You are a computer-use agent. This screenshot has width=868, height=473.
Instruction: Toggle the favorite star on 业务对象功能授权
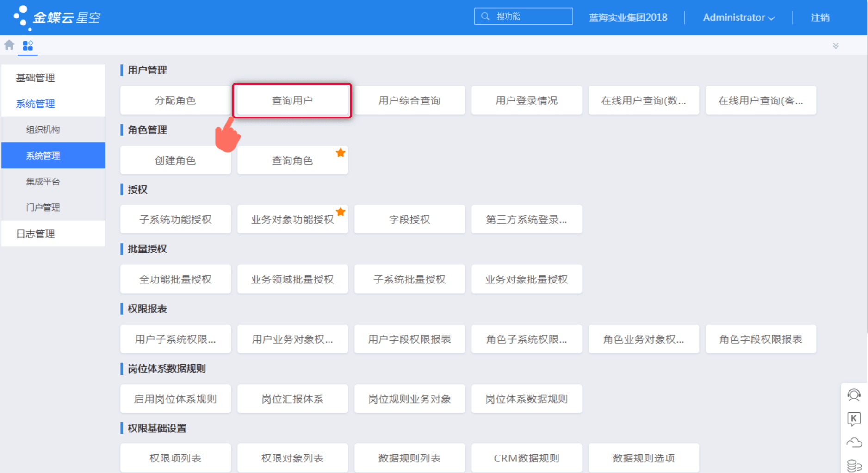[341, 211]
